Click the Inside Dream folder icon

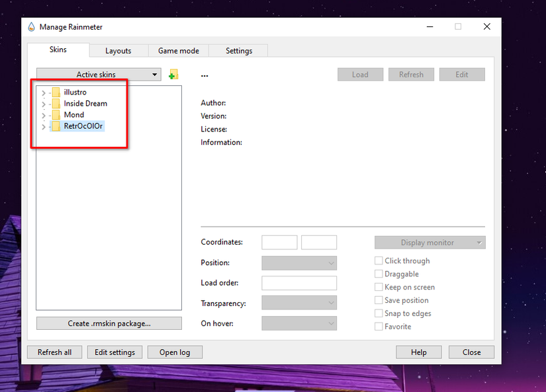56,104
